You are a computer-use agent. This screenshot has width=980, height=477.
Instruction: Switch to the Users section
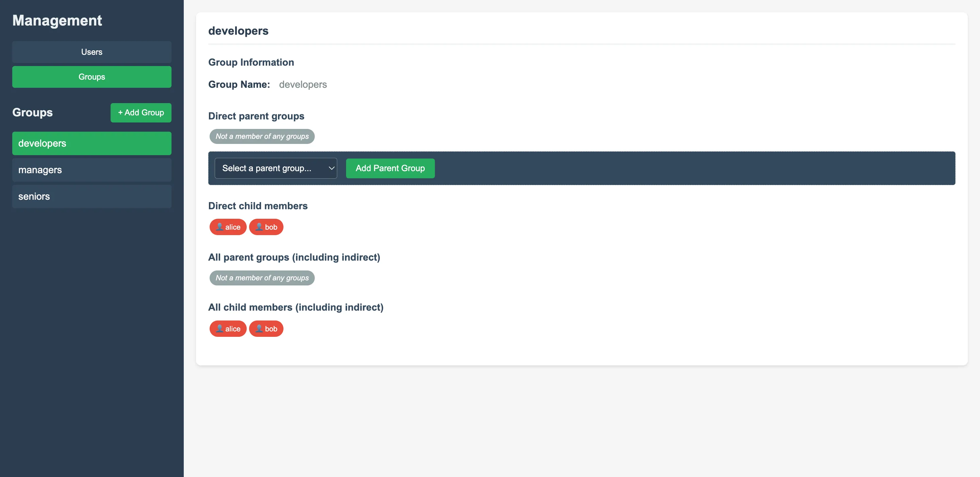pyautogui.click(x=91, y=52)
